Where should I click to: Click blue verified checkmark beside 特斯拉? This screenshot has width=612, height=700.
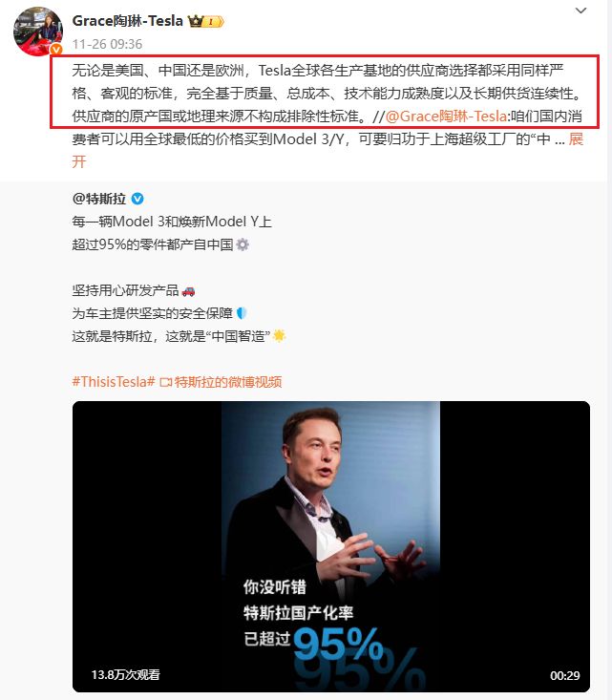(137, 199)
